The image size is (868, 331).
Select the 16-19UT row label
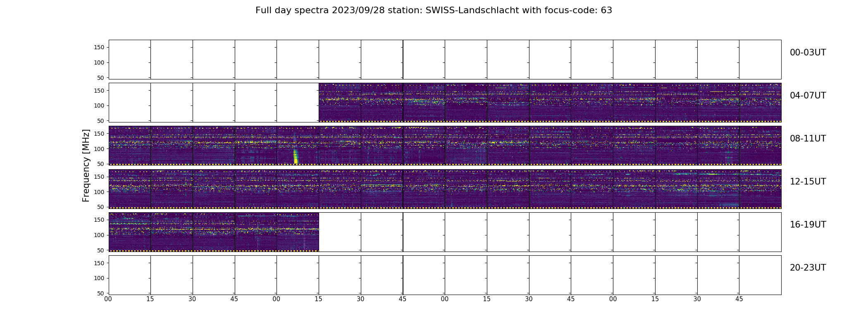click(x=808, y=225)
